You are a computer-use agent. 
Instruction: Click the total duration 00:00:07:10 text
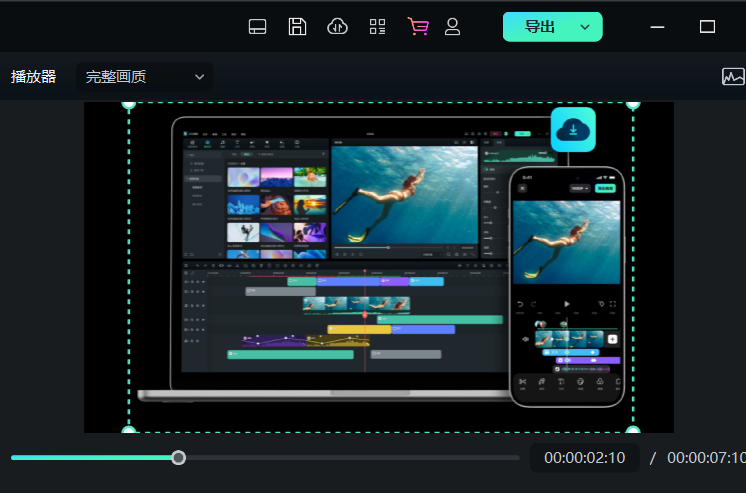705,458
